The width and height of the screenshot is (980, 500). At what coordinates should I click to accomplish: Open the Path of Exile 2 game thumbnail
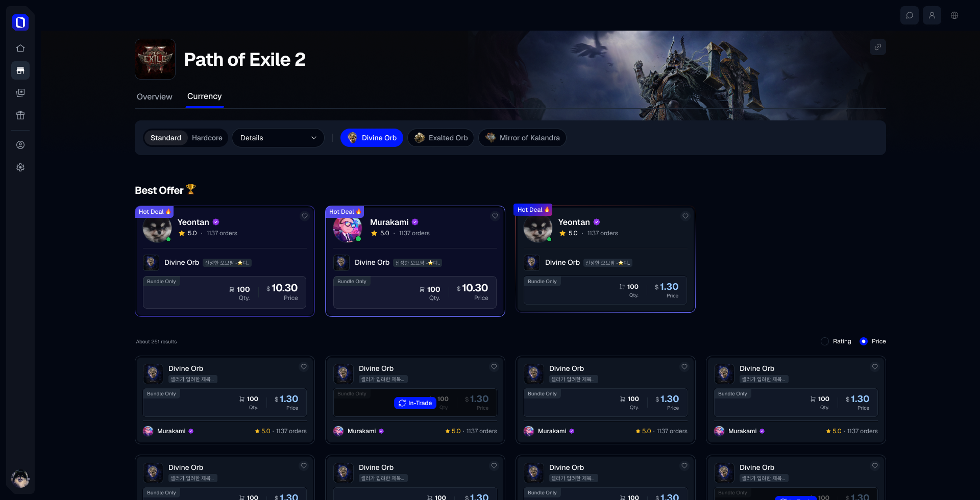(155, 59)
